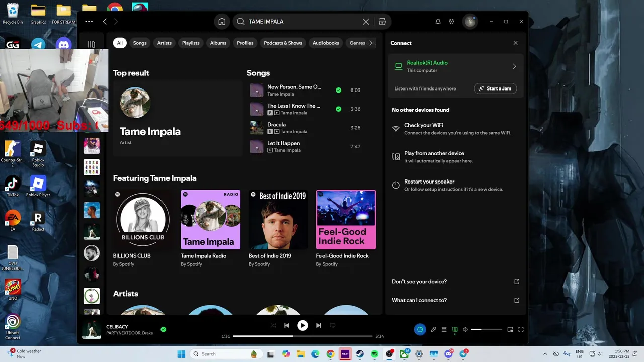The image size is (644, 362).
Task: Open the notifications bell
Action: click(x=438, y=22)
